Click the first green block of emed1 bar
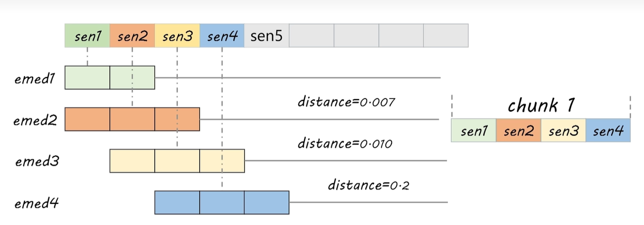644x225 pixels. 87,78
